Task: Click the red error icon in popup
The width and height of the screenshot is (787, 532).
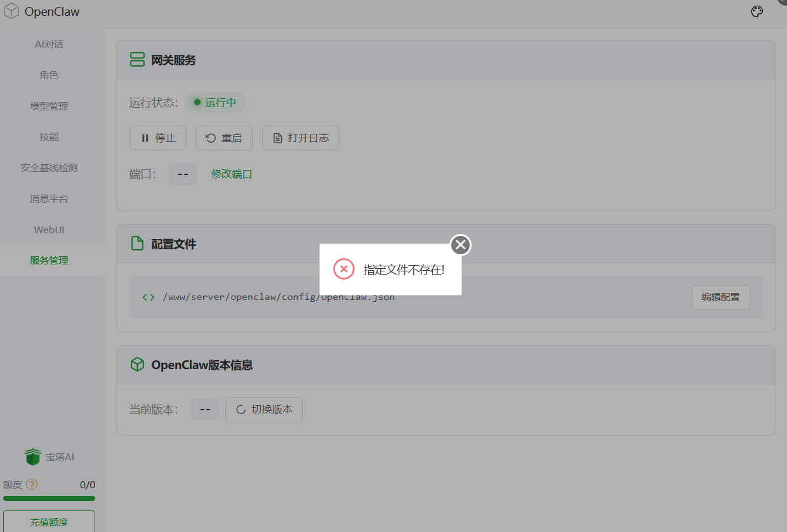Action: coord(344,269)
